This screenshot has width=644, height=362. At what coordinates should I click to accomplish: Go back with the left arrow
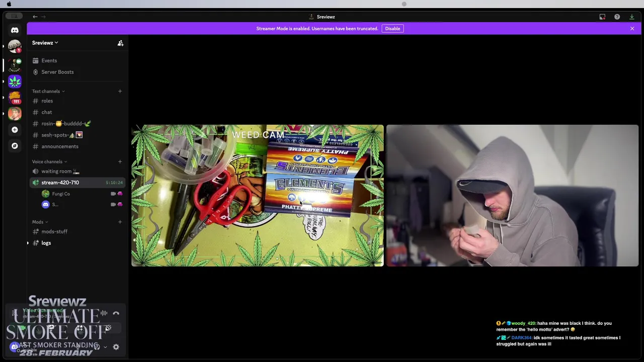click(x=35, y=17)
